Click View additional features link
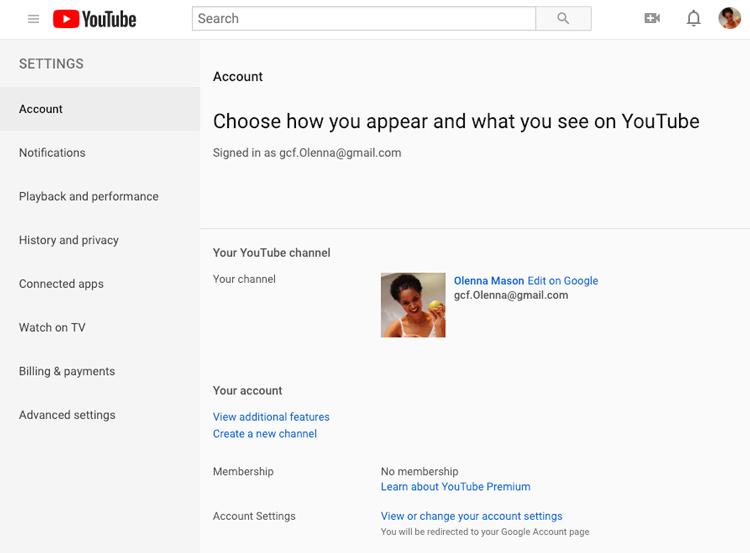The width and height of the screenshot is (750, 553). point(271,417)
